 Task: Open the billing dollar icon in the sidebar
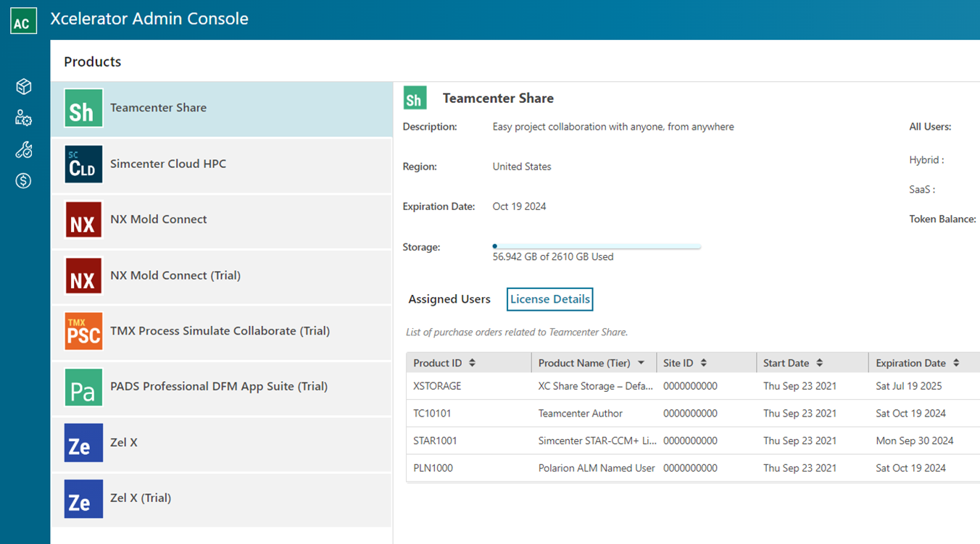tap(22, 180)
